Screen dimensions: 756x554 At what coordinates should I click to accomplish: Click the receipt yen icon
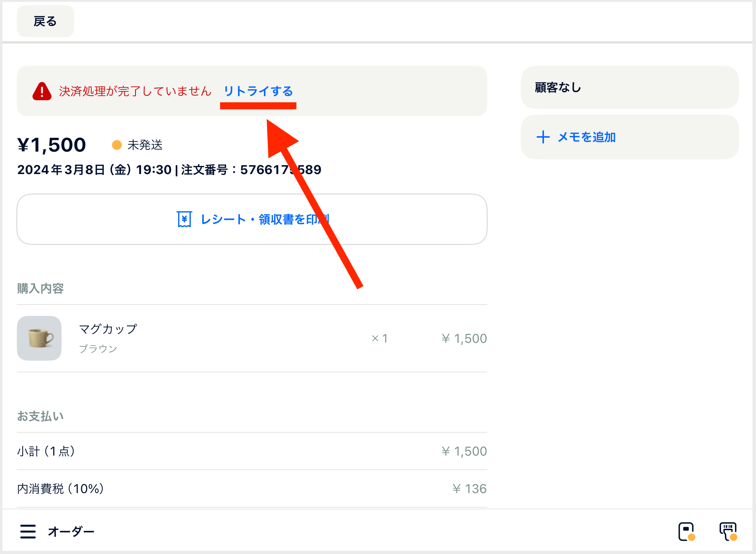coord(184,219)
